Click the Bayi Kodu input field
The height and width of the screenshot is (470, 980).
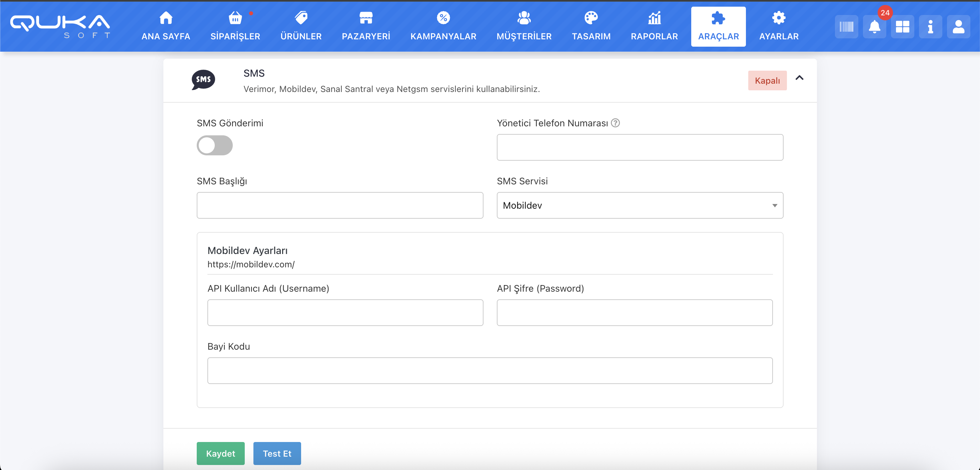click(489, 370)
